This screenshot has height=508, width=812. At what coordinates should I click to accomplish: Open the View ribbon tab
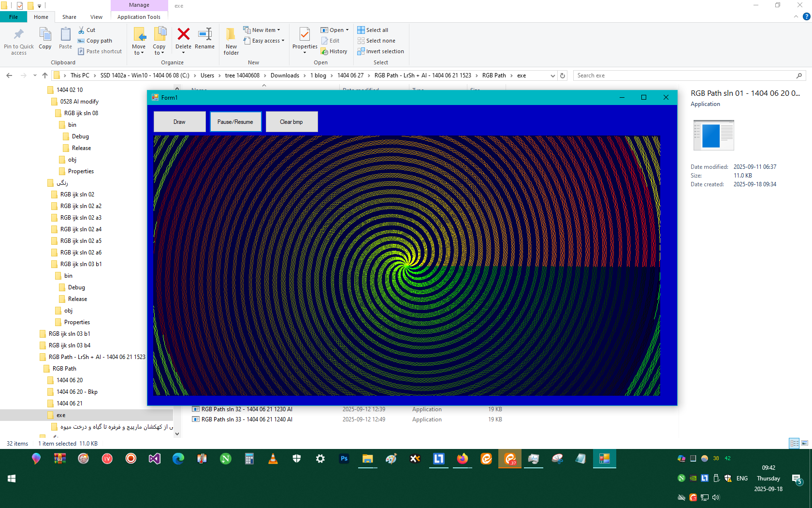[x=96, y=17]
